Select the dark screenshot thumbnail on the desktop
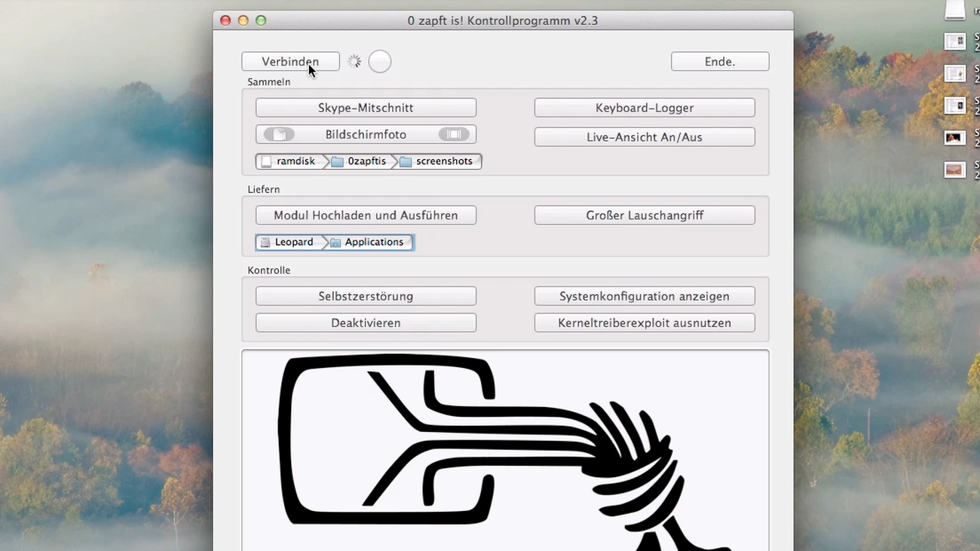The height and width of the screenshot is (551, 980). pyautogui.click(x=955, y=138)
